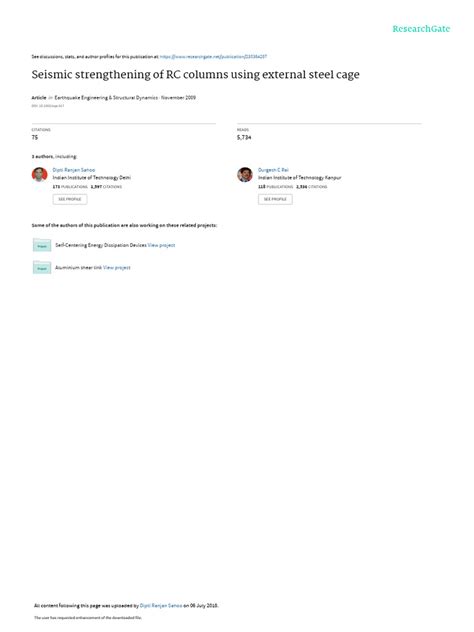This screenshot has width=474, height=632.
Task: Click Dipti Ranjan Sahoo's profile photo
Action: point(40,175)
